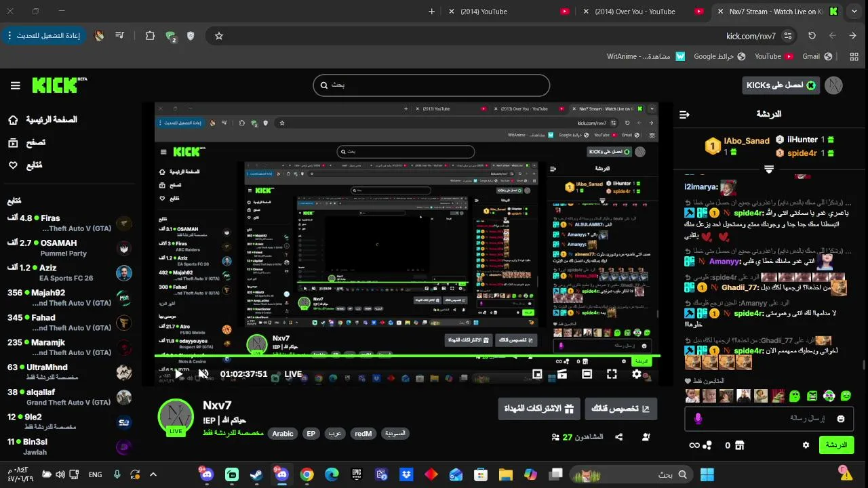
Task: Insert the green blob emote
Action: [x=795, y=395]
